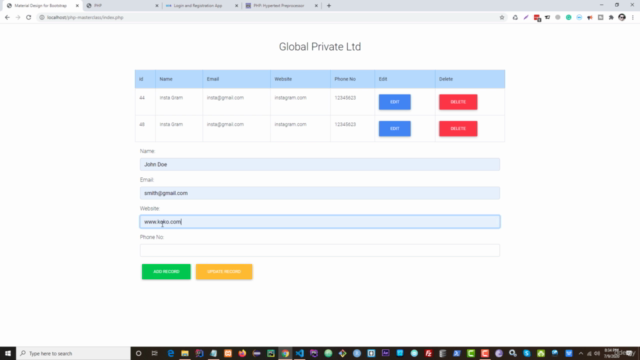Close the PHP Hypertext Preprocessor tab
The height and width of the screenshot is (360, 640).
pos(316,6)
